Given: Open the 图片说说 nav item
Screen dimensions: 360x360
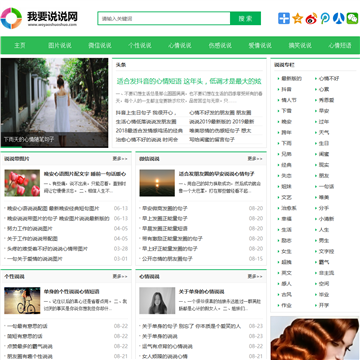Looking at the screenshot, I should 60,45.
